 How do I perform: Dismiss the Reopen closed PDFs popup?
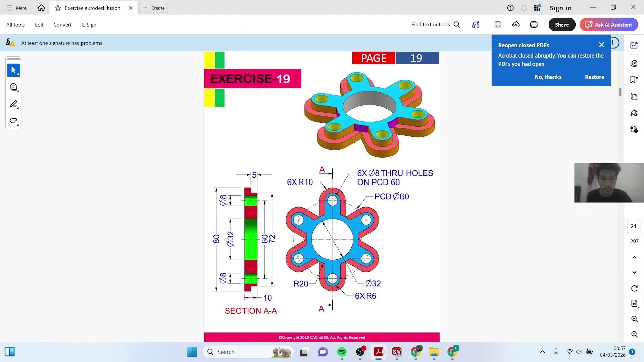coord(601,45)
